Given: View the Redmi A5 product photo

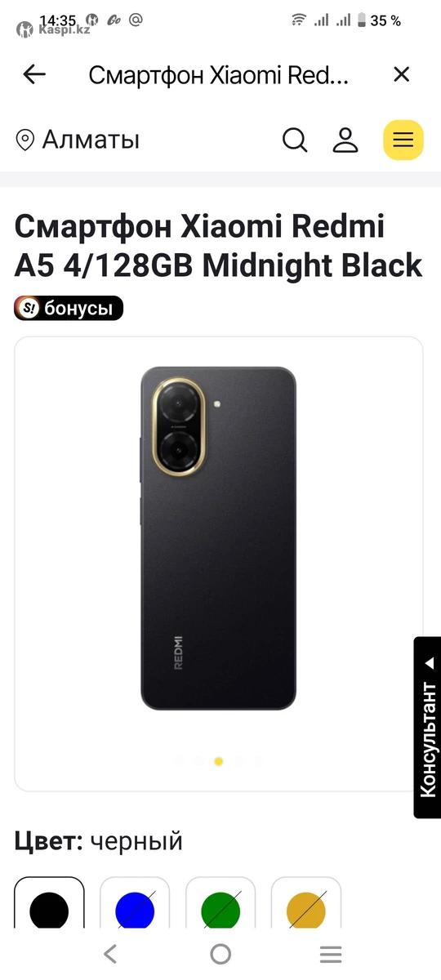Looking at the screenshot, I should (x=218, y=538).
